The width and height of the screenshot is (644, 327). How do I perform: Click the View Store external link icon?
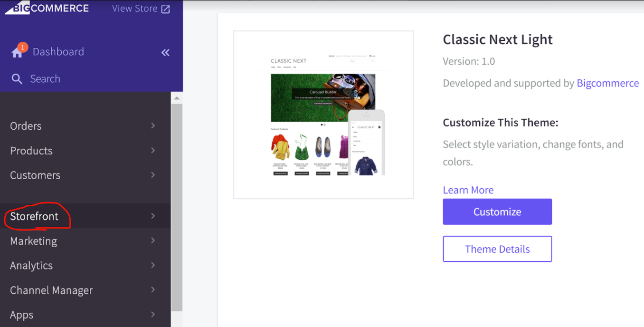[x=165, y=9]
